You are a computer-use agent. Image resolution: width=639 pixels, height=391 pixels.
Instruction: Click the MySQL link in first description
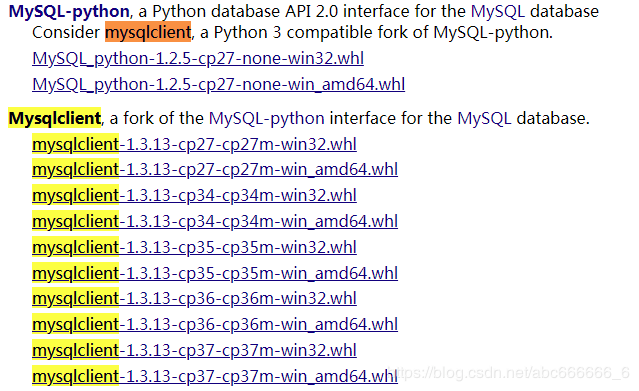[x=498, y=11]
